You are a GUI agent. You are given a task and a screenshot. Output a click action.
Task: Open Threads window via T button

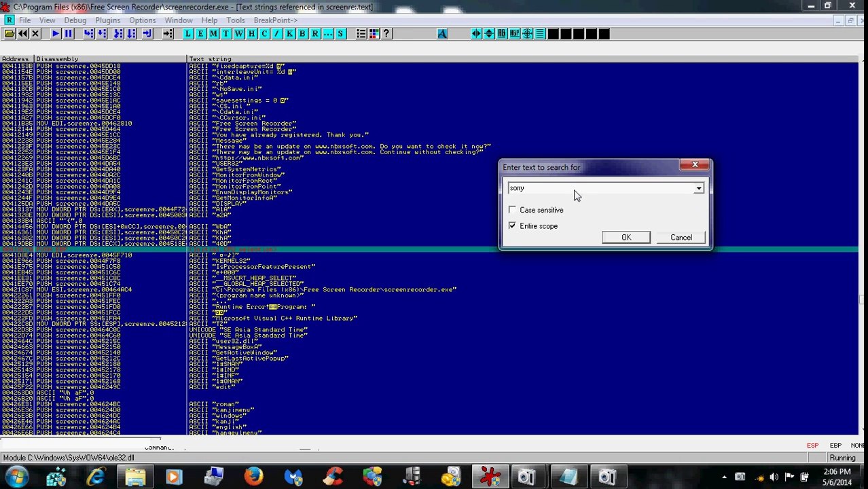[x=226, y=34]
